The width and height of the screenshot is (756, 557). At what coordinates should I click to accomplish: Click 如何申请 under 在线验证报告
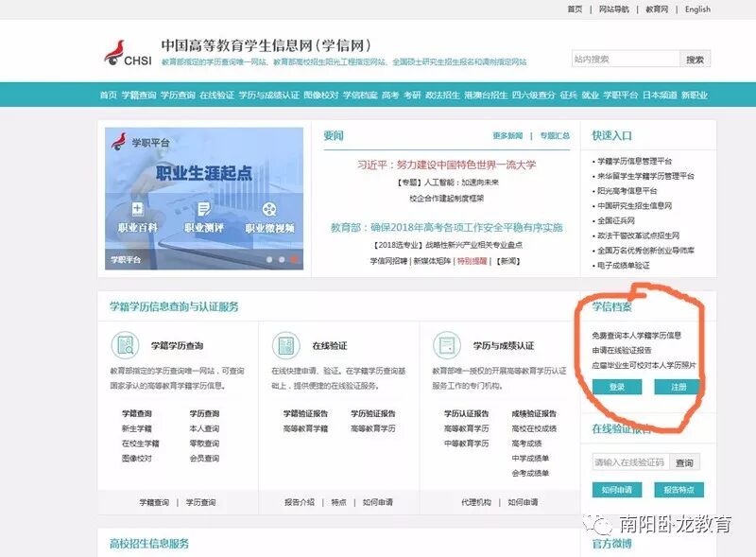(x=619, y=489)
